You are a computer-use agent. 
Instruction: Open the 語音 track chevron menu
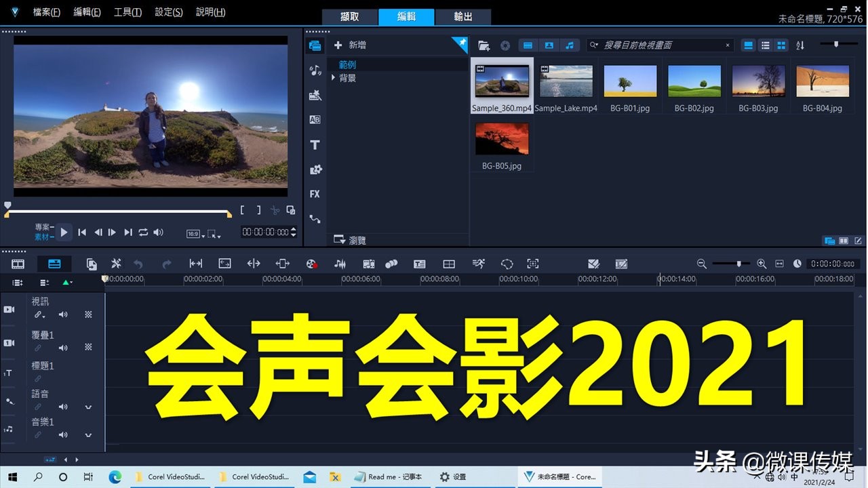click(x=88, y=407)
